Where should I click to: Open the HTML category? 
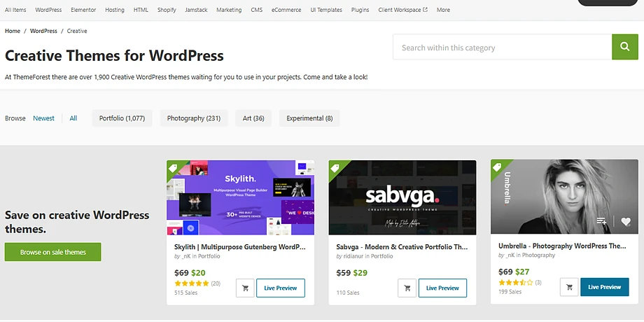click(x=141, y=10)
